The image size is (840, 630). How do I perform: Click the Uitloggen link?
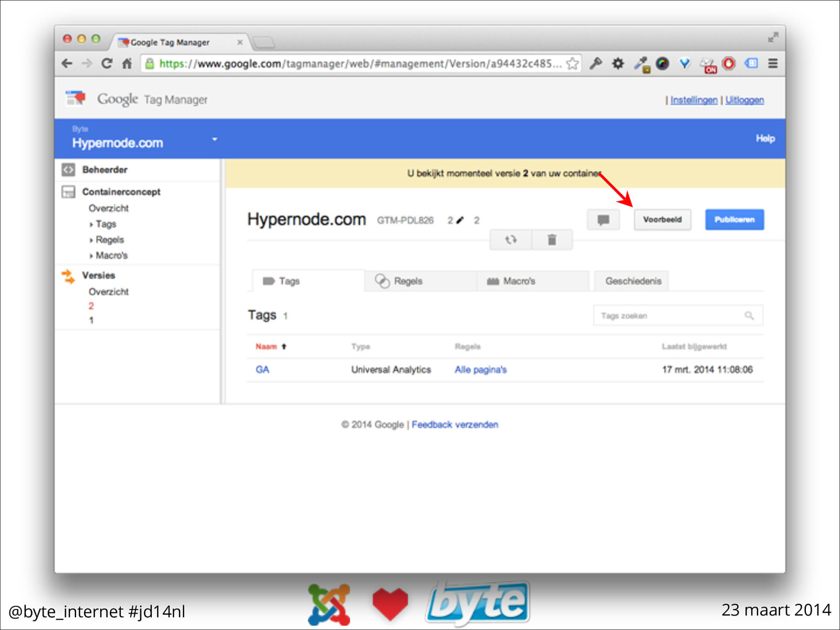(x=744, y=100)
